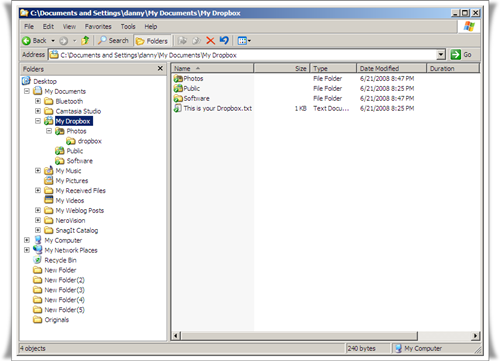Open the Address bar dropdown arrow
Screen dimensions: 500x361
coord(441,55)
